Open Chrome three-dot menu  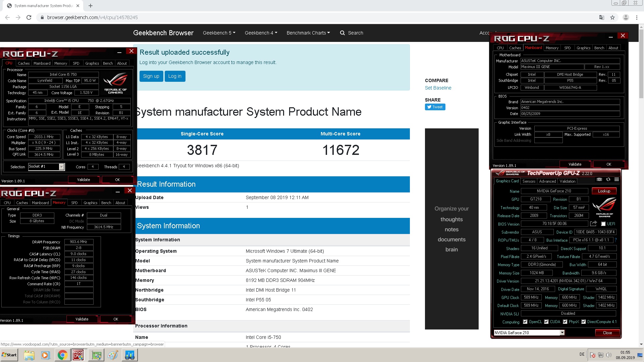pos(637,17)
